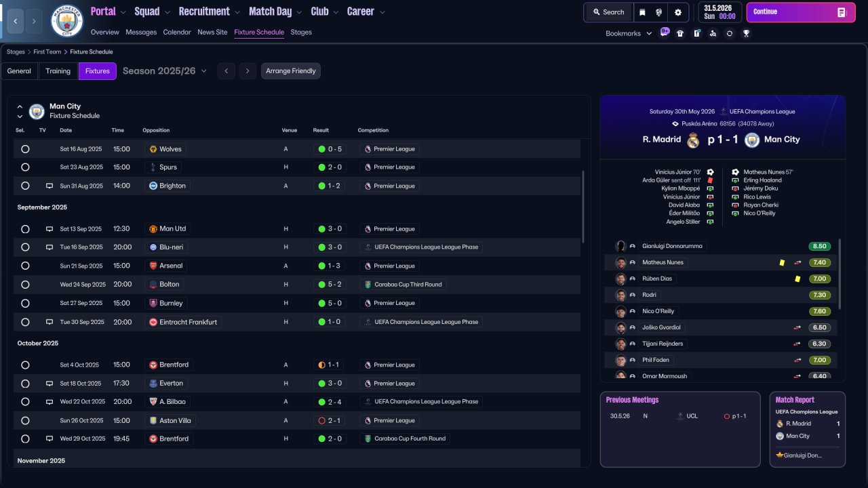The image size is (868, 488).
Task: Select the 4 Oct Brentford fixture radio button
Action: 25,365
